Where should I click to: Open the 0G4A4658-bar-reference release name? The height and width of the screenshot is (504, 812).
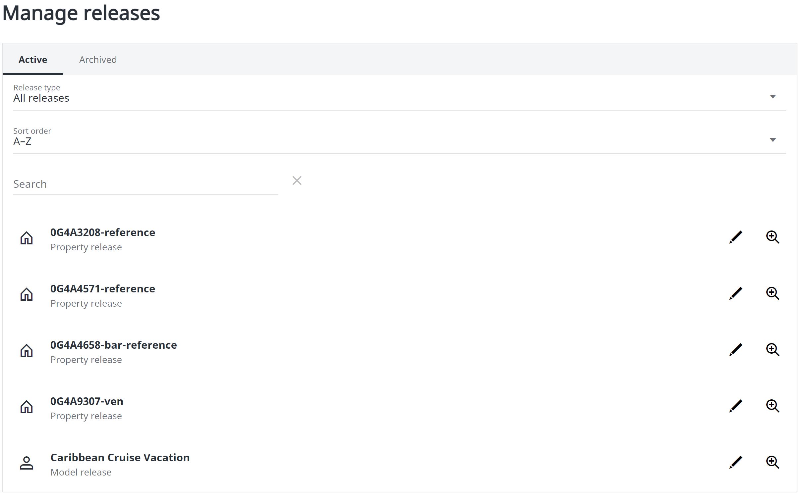click(113, 345)
